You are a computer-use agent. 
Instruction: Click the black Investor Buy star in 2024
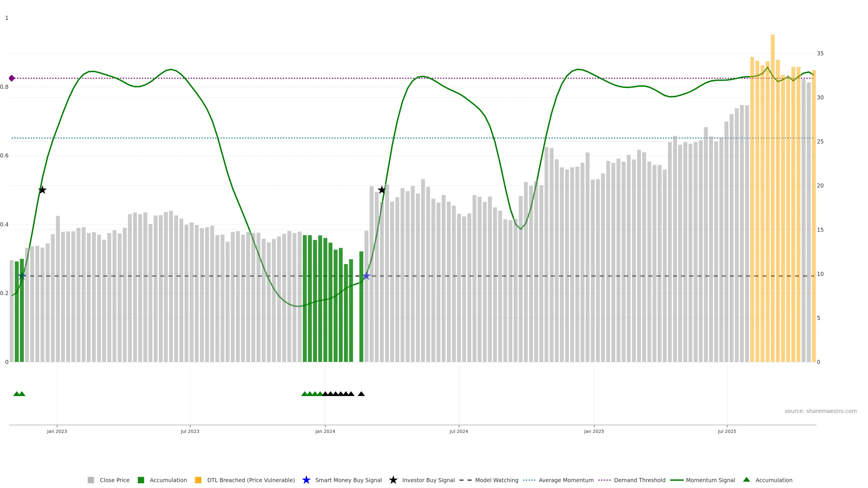tap(381, 190)
